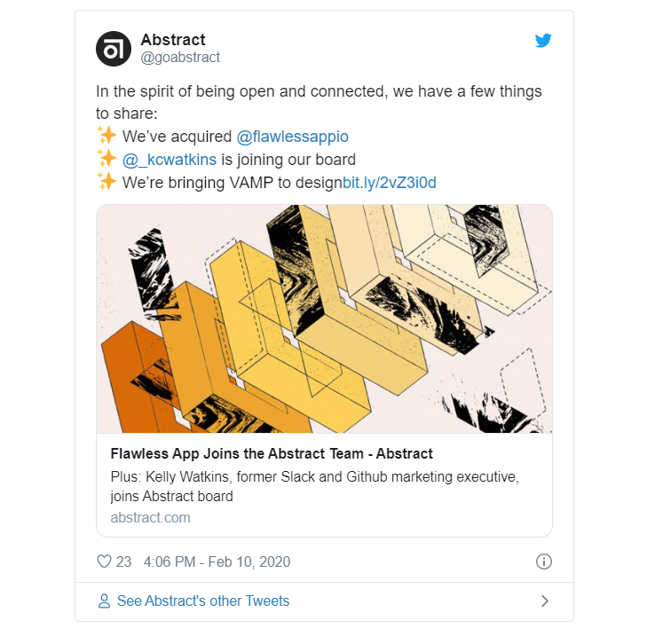Open the Abstract display name link
The image size is (655, 644).
[x=173, y=40]
